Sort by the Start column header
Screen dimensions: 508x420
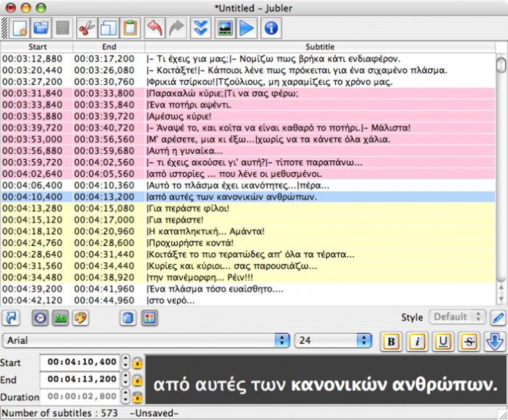coord(37,47)
